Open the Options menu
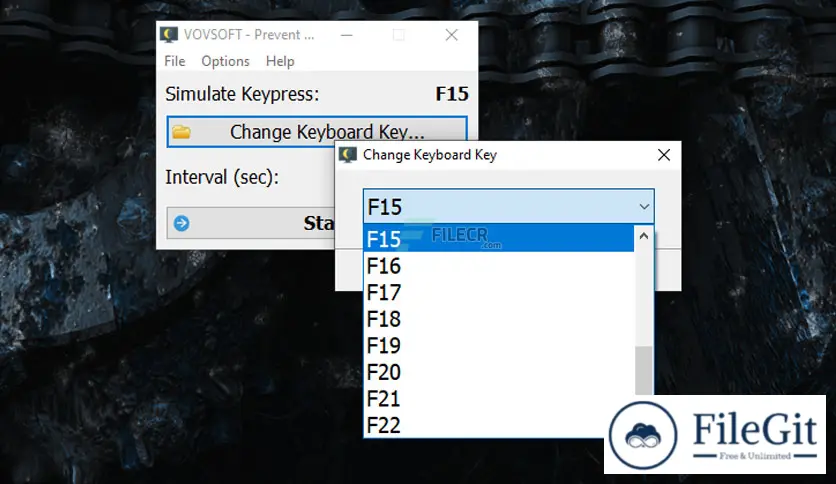This screenshot has height=484, width=836. (x=225, y=61)
